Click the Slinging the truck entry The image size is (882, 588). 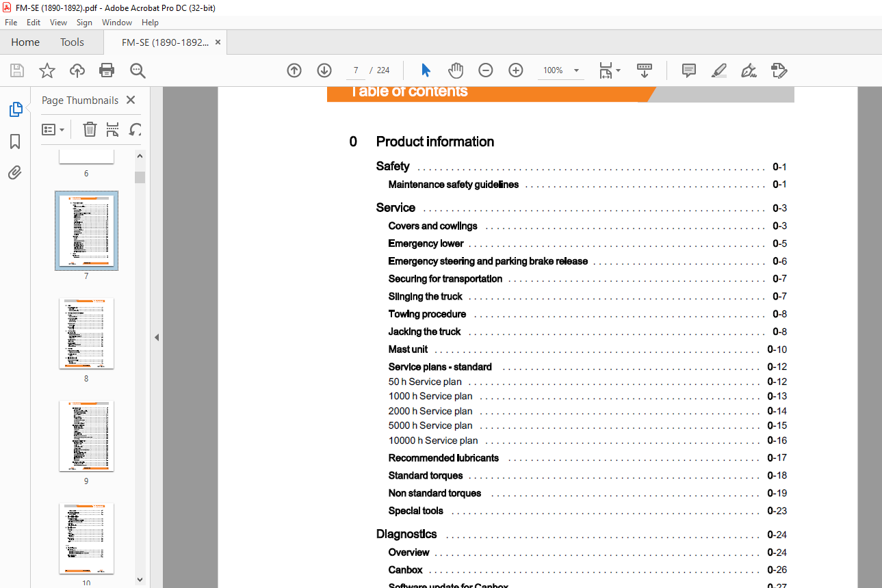(x=426, y=297)
